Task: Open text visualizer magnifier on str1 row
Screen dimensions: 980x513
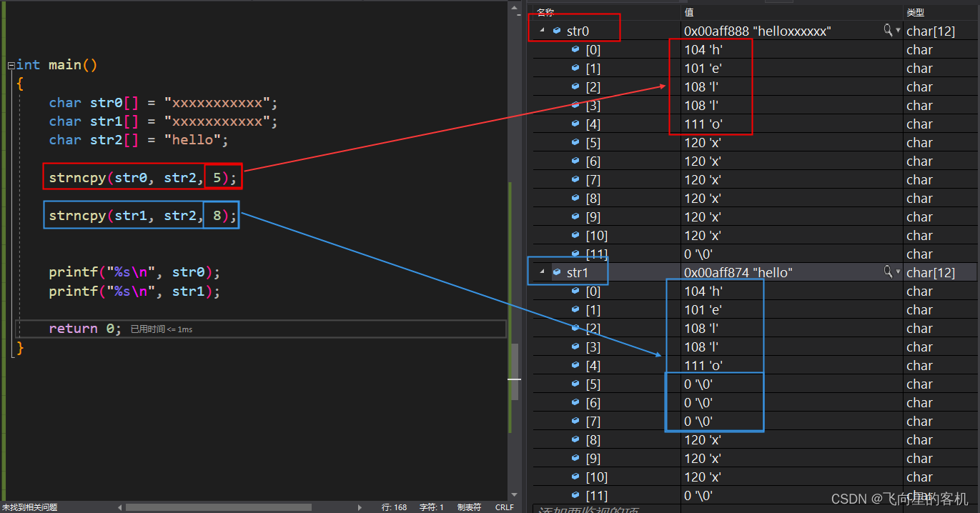Action: tap(888, 272)
